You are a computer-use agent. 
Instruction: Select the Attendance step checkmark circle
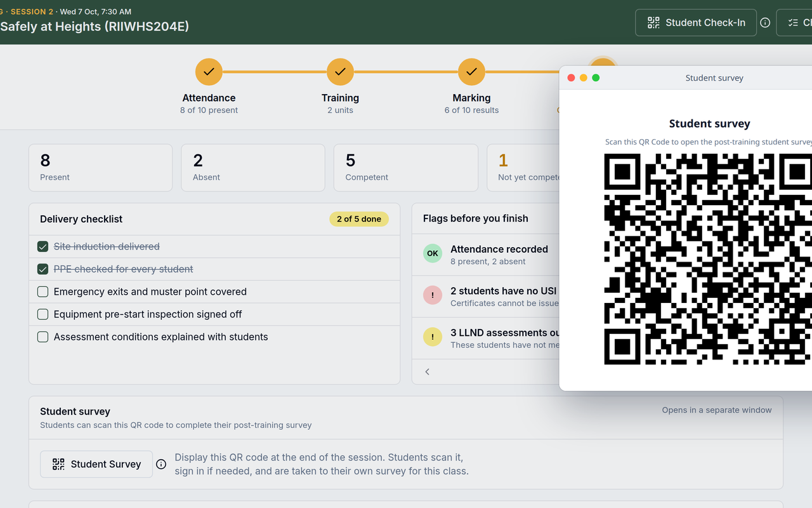click(x=209, y=72)
